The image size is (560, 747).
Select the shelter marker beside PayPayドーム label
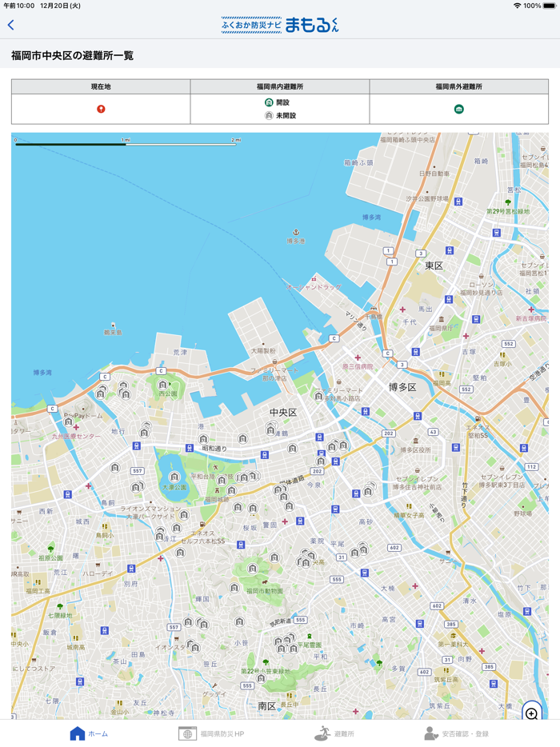click(69, 422)
